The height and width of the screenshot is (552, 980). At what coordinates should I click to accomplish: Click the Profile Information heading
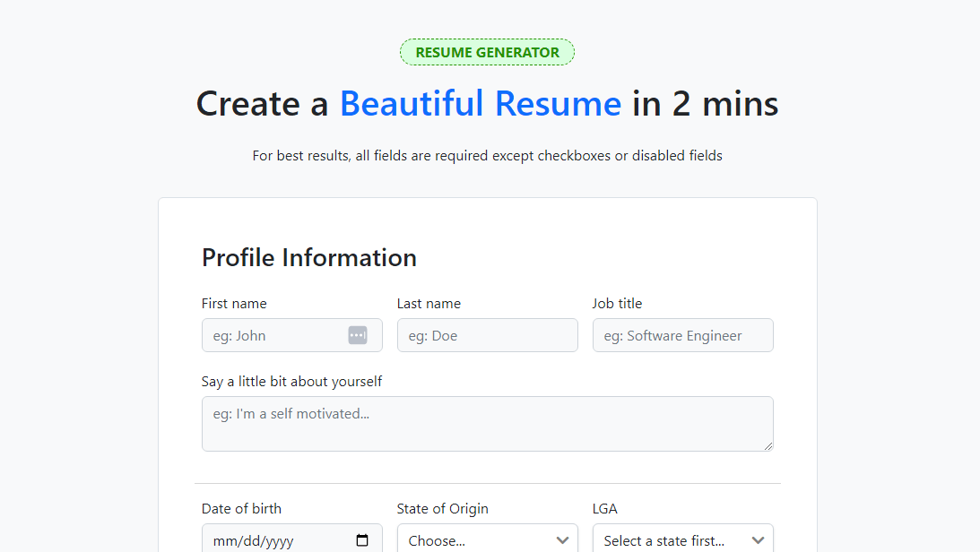[x=308, y=258]
